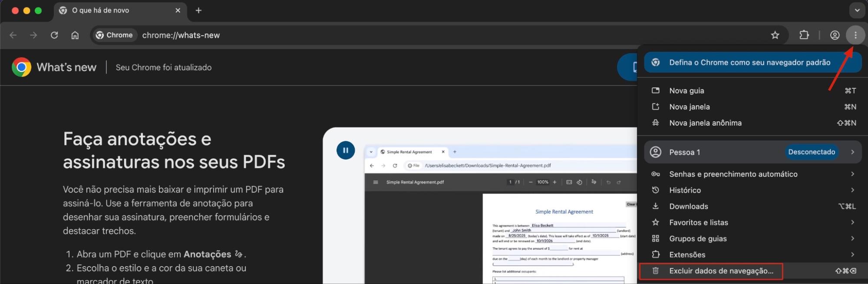Click the new window icon beside Nova janela
Viewport: 868px width, 284px height.
coord(656,107)
